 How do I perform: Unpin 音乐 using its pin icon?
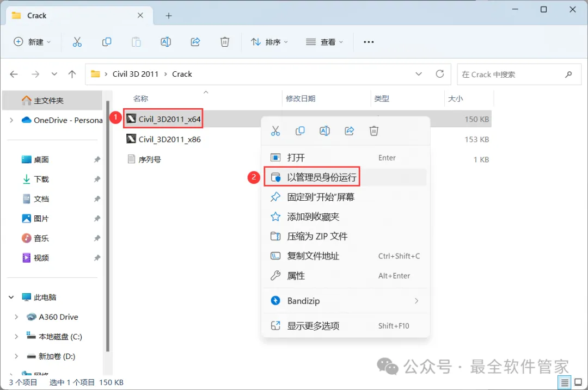pos(97,238)
